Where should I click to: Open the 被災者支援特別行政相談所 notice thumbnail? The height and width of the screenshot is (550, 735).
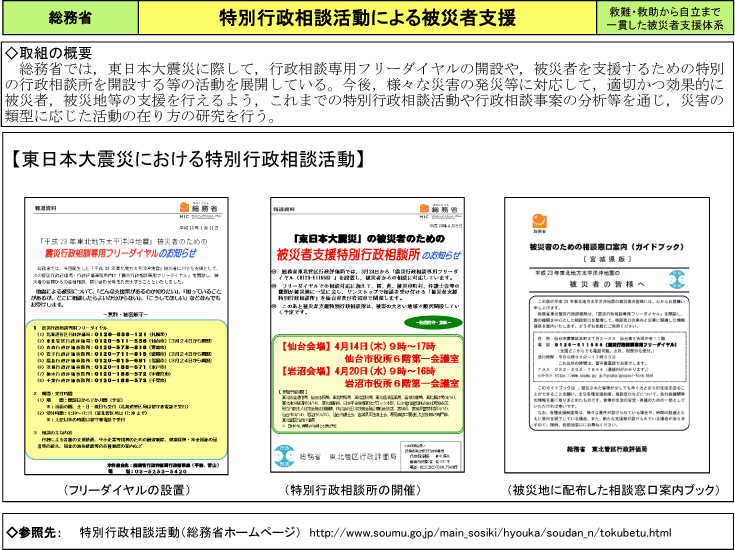[x=368, y=335]
